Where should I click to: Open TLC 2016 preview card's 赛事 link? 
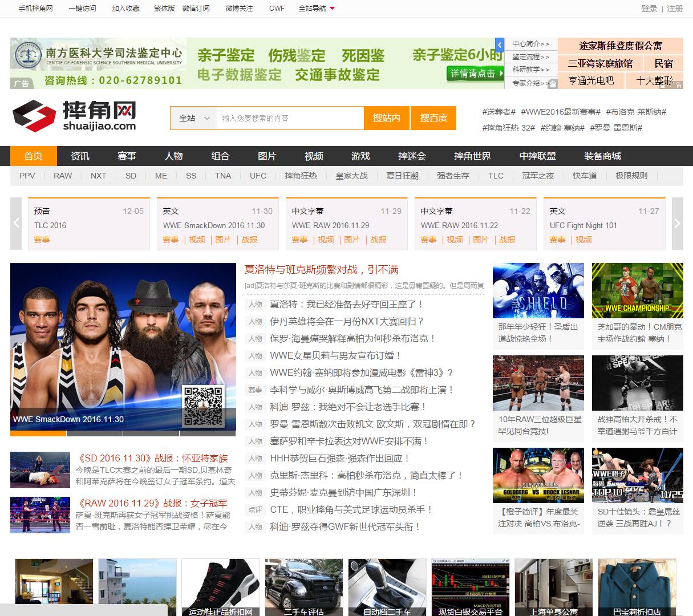(x=42, y=240)
